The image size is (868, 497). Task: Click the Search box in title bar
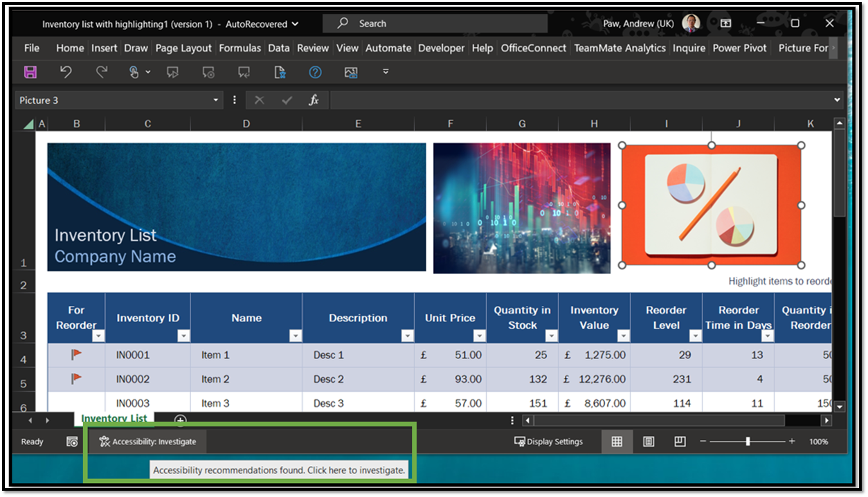click(x=435, y=24)
